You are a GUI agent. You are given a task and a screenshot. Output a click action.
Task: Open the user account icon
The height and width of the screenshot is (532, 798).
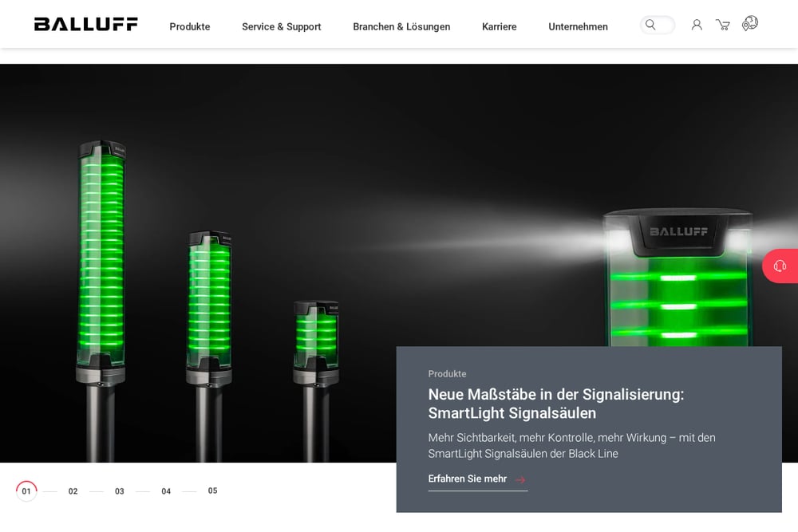coord(697,25)
